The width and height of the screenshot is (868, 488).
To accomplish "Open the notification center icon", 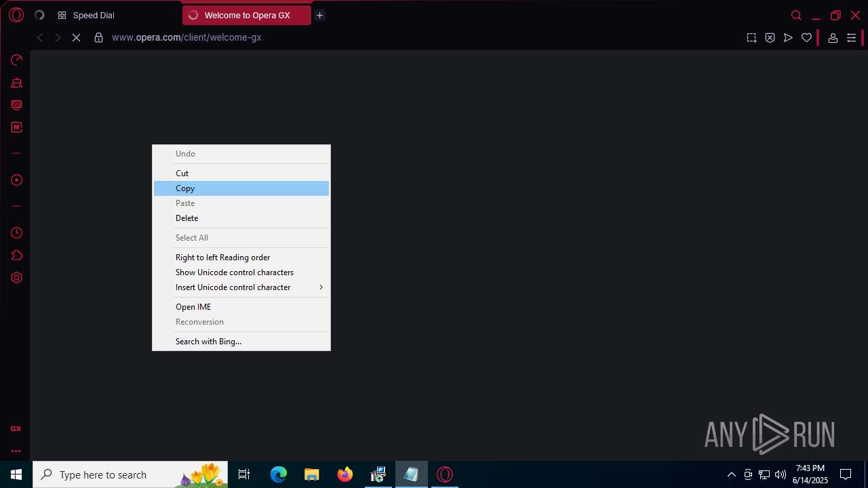I will coord(846,474).
